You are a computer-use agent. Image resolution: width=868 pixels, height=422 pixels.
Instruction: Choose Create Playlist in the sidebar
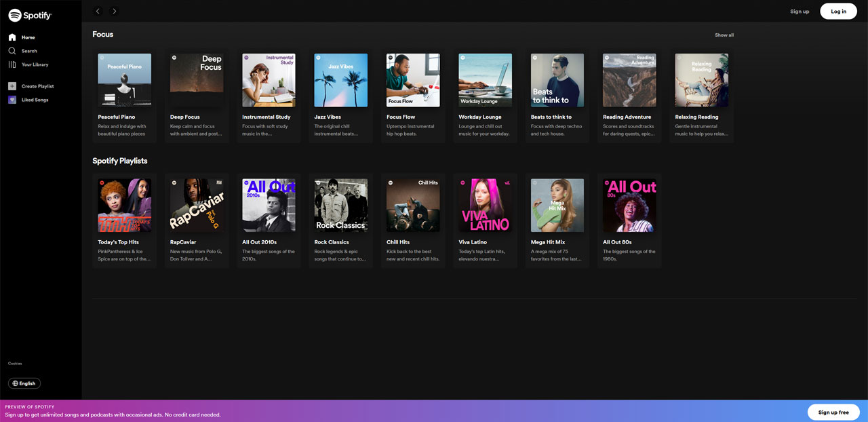point(38,86)
